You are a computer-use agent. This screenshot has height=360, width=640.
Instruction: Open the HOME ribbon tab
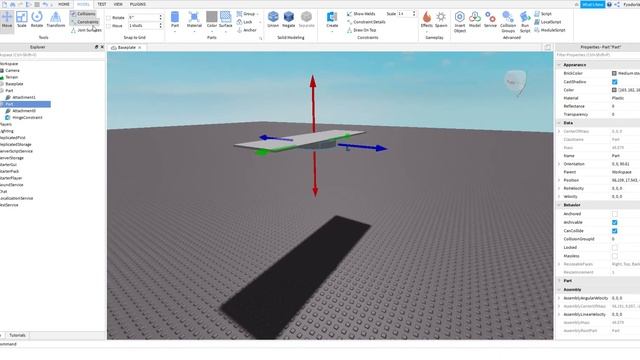point(64,4)
